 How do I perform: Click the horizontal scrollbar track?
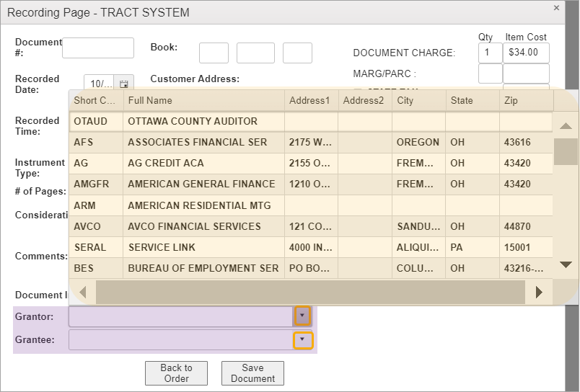pyautogui.click(x=310, y=292)
